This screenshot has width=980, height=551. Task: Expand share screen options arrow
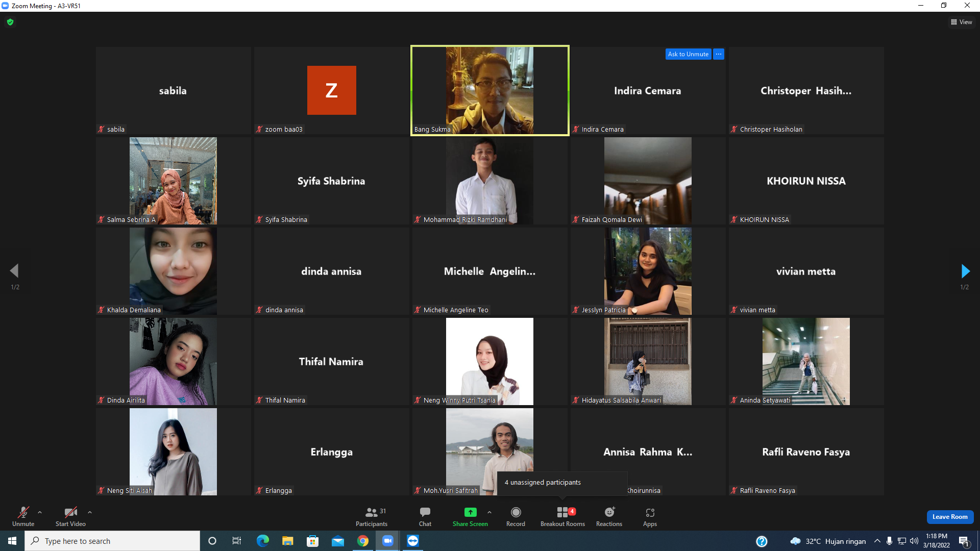click(489, 512)
